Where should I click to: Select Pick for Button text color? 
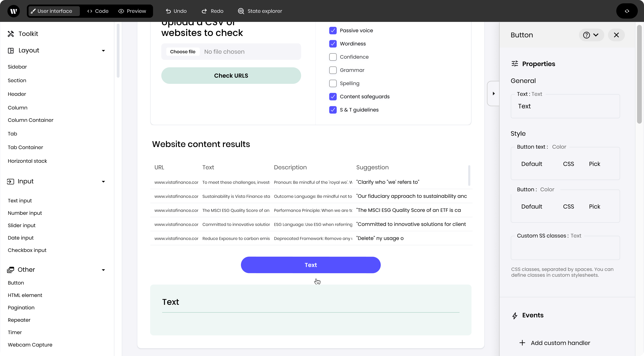tap(594, 164)
